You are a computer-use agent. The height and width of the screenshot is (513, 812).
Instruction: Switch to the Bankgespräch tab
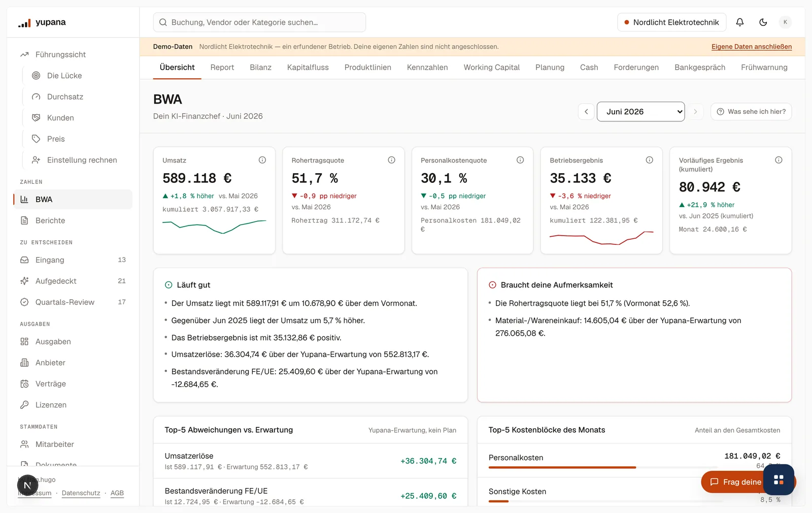[x=700, y=68]
